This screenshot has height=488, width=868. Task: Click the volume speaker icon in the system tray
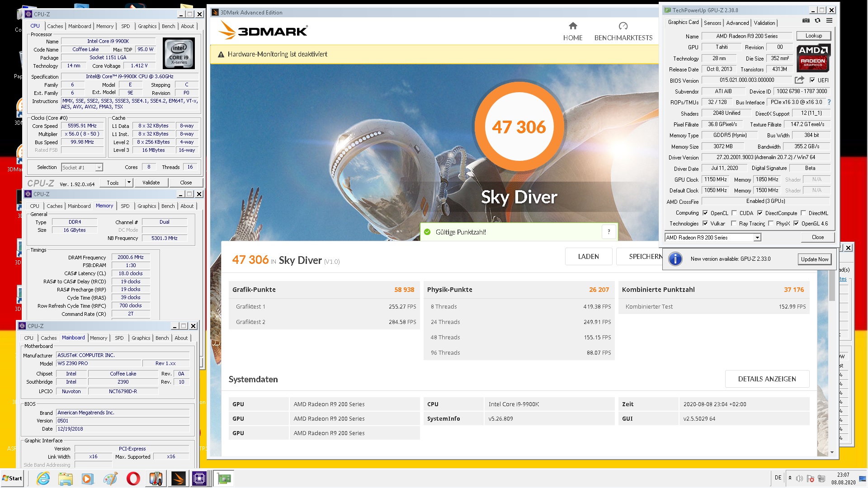point(799,479)
